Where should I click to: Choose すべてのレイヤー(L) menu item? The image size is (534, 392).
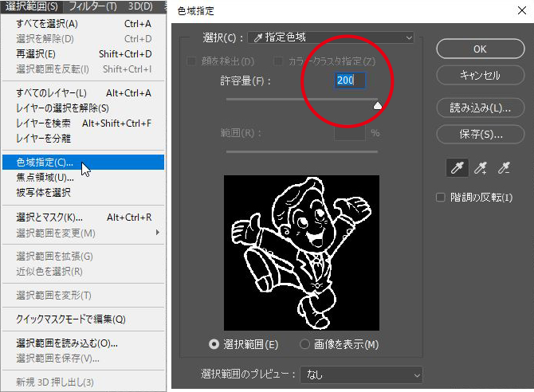point(84,93)
